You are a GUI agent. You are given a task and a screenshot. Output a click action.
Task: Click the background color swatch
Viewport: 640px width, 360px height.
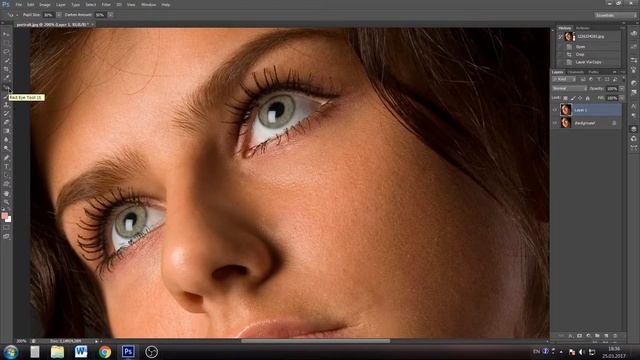click(8, 220)
